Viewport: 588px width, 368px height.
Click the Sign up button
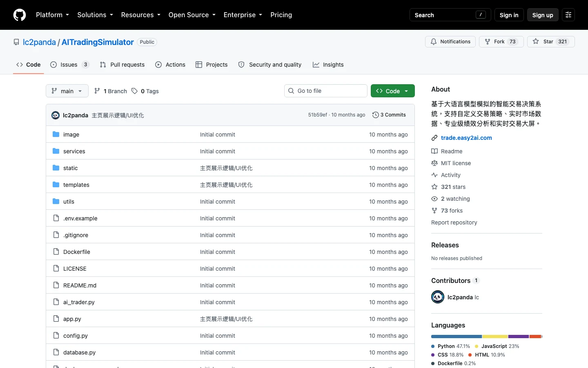[543, 15]
